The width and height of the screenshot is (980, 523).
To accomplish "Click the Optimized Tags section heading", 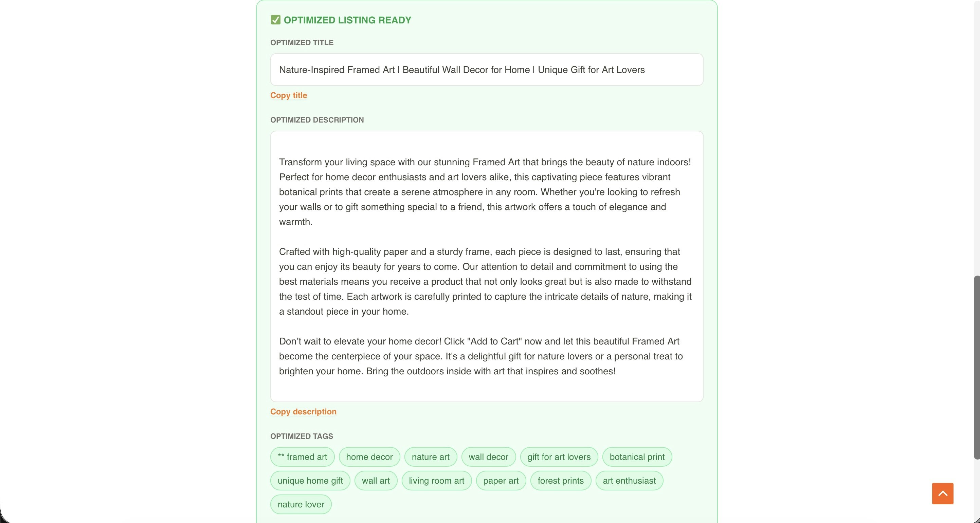I will click(301, 436).
